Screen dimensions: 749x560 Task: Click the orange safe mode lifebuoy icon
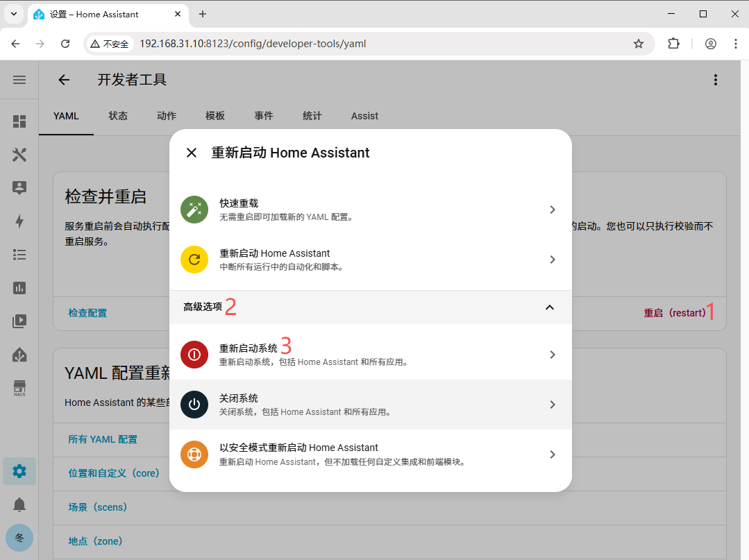pos(194,455)
